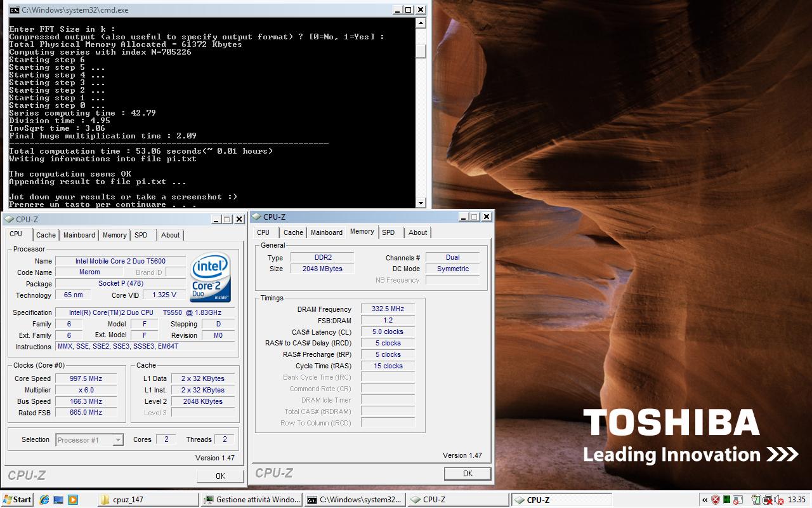The image size is (812, 508).
Task: Click the Specification field showing T5550 @ 1.83GHz
Action: (x=145, y=312)
